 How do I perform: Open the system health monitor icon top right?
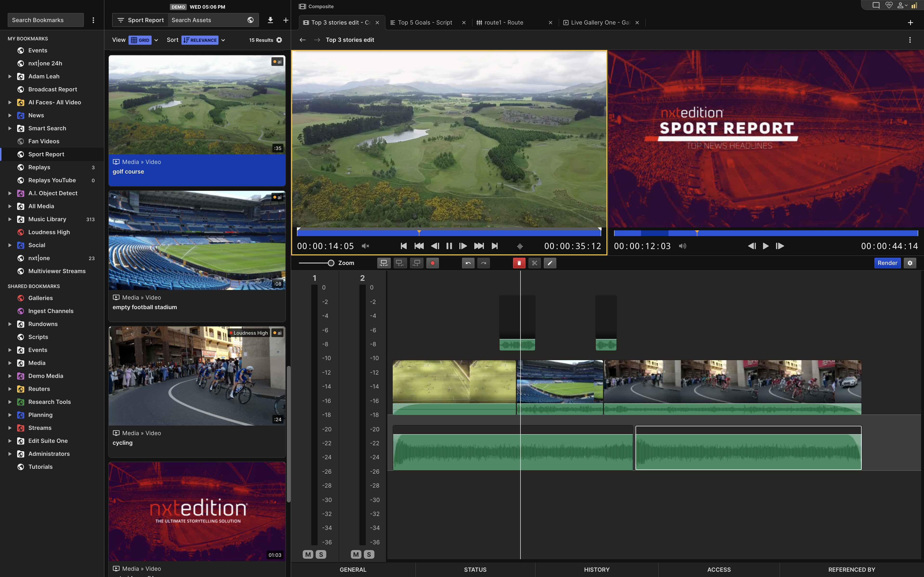tap(889, 5)
